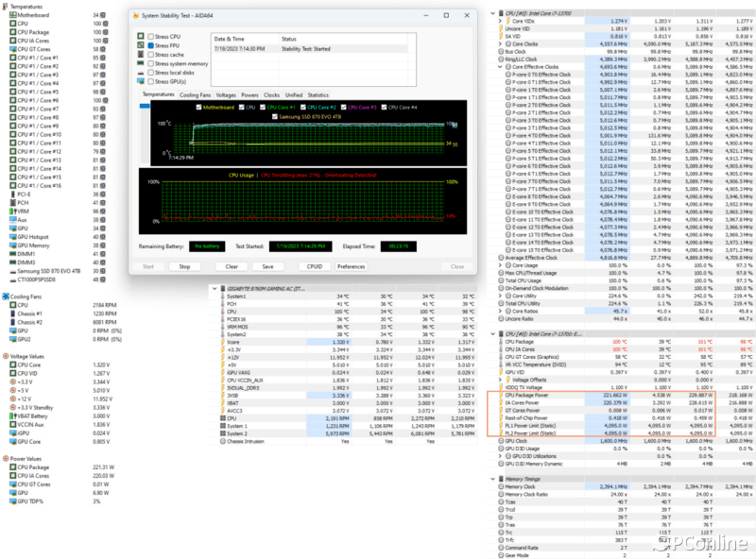Image resolution: width=756 pixels, height=559 pixels.
Task: Click the Save button
Action: (x=267, y=266)
